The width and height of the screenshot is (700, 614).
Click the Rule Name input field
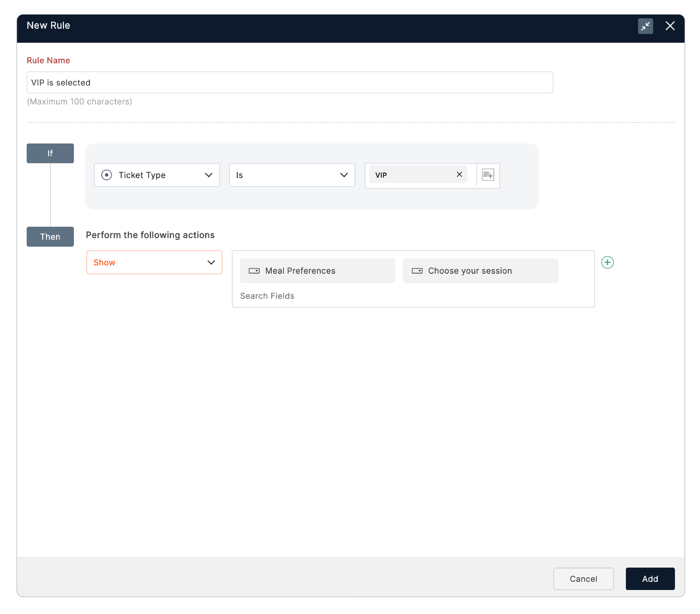[x=290, y=82]
